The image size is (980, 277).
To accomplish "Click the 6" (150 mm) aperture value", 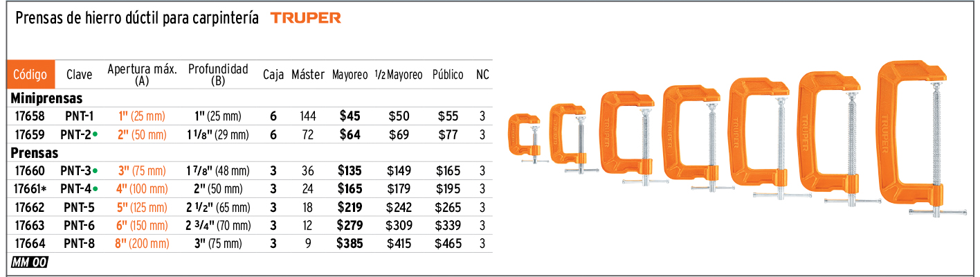I will (143, 225).
